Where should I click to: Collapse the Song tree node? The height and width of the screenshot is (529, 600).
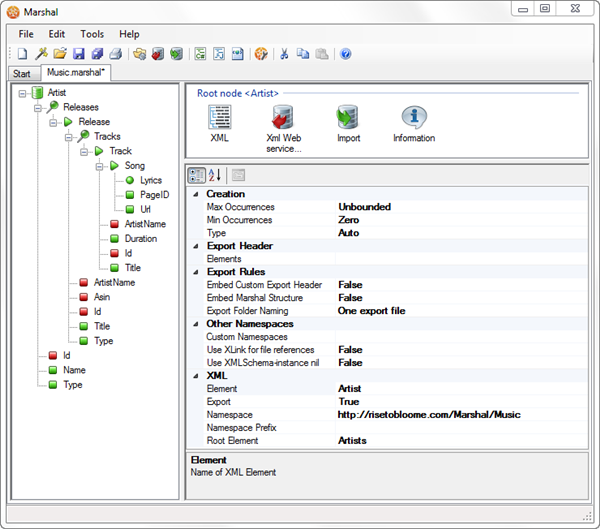[99, 166]
